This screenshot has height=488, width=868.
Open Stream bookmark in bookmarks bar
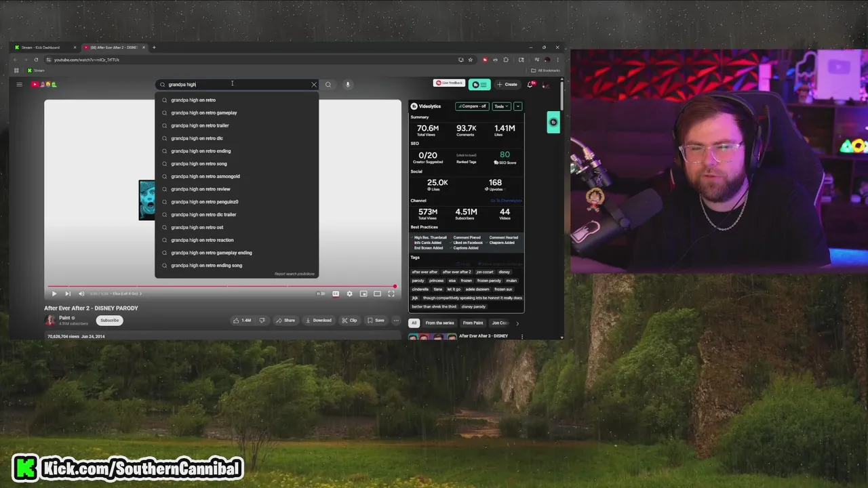[37, 70]
